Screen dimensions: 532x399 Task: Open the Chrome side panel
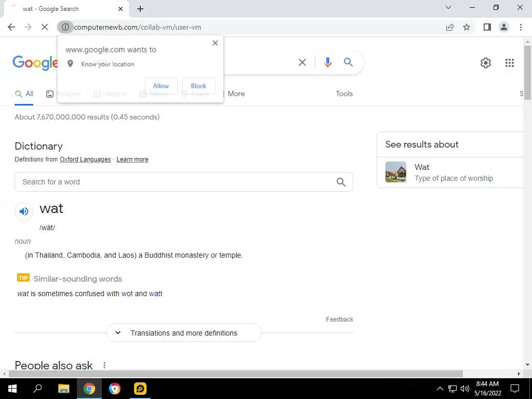[x=487, y=27]
